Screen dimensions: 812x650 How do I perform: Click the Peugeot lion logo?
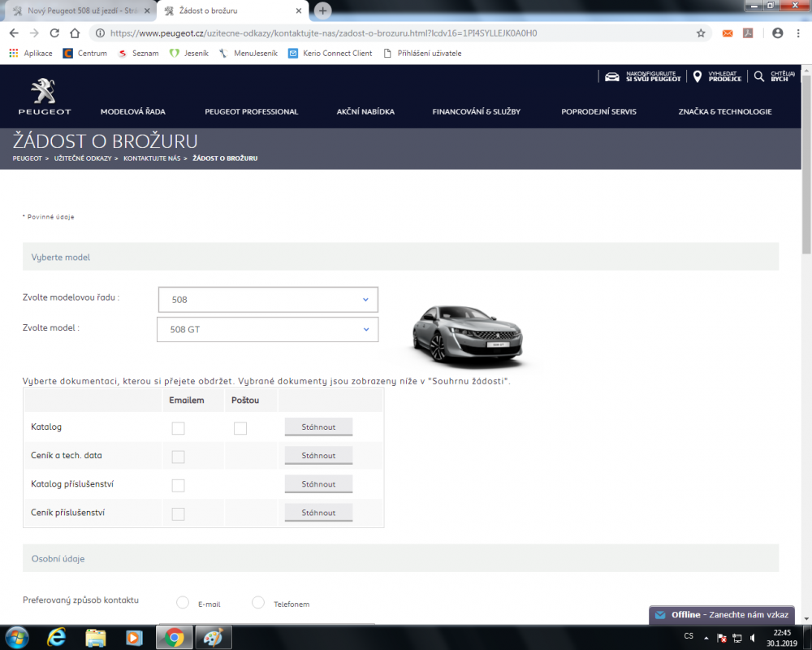pos(44,97)
